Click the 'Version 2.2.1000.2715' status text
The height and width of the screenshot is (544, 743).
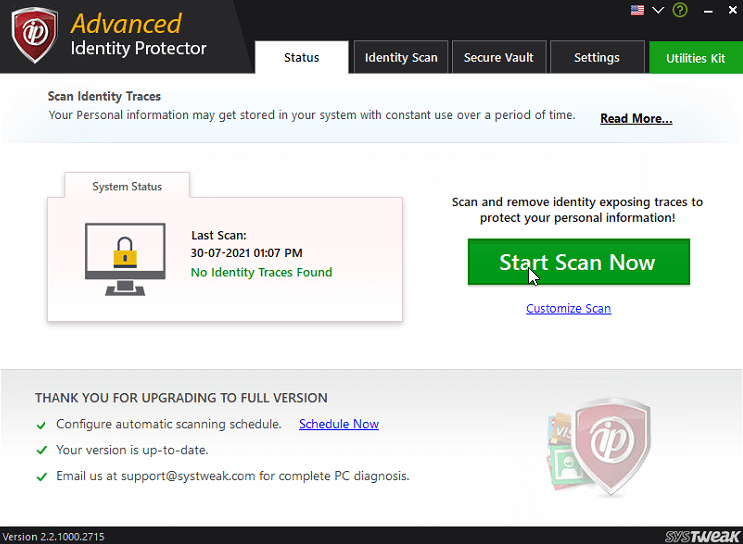click(x=53, y=536)
